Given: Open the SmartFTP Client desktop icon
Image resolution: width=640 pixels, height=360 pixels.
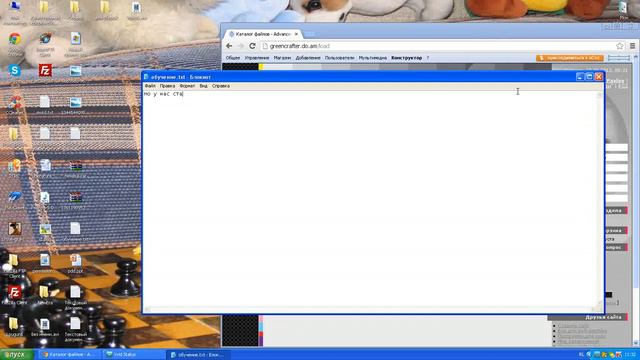Looking at the screenshot, I should coord(45,40).
